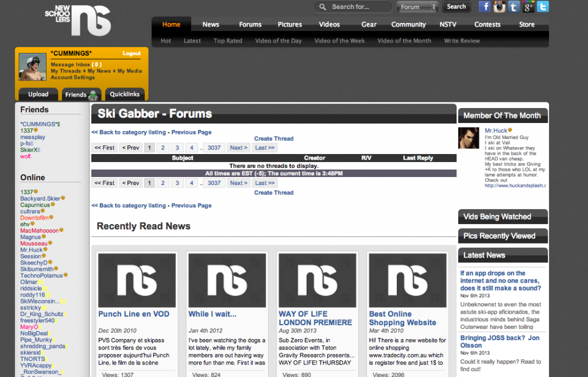Click the magnifying glass search icon
Image resolution: width=588 pixels, height=377 pixels.
pyautogui.click(x=323, y=7)
